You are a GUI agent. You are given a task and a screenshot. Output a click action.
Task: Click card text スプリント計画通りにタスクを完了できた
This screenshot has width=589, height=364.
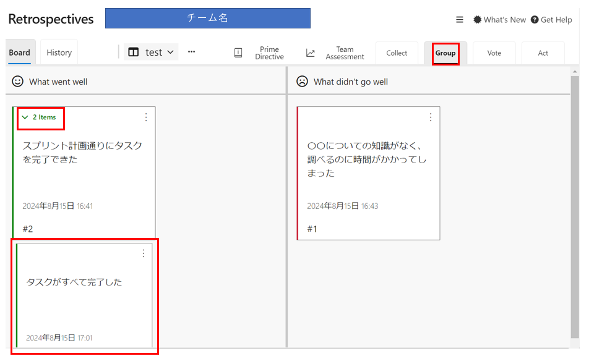[x=82, y=153]
